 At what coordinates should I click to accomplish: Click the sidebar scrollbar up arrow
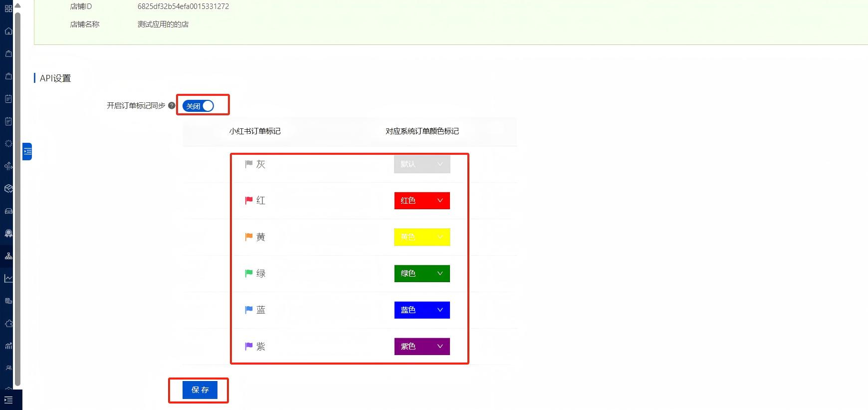(x=18, y=5)
